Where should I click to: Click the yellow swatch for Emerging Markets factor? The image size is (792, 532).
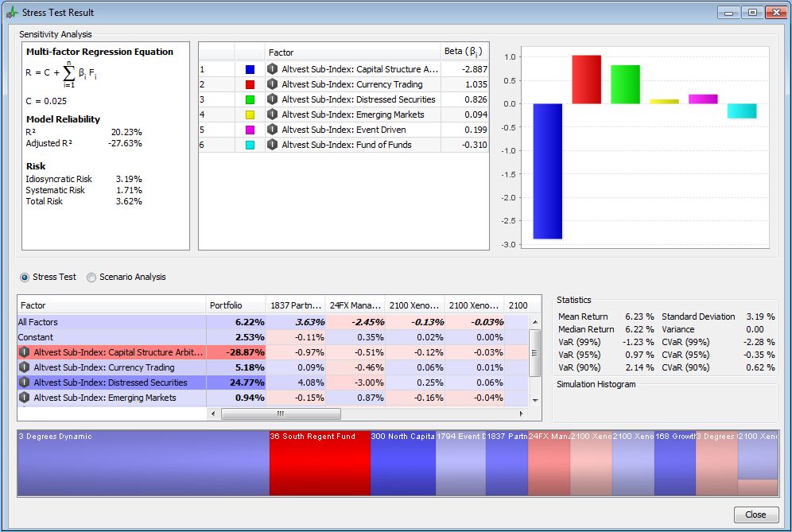point(250,115)
